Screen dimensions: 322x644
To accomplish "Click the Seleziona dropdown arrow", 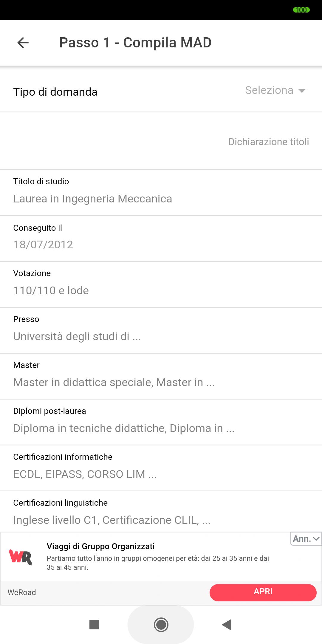I will pos(302,91).
